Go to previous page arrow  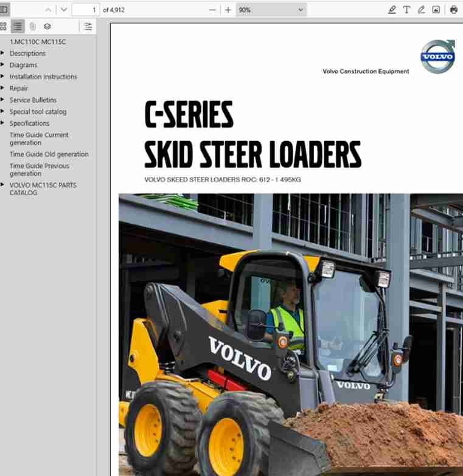click(48, 10)
